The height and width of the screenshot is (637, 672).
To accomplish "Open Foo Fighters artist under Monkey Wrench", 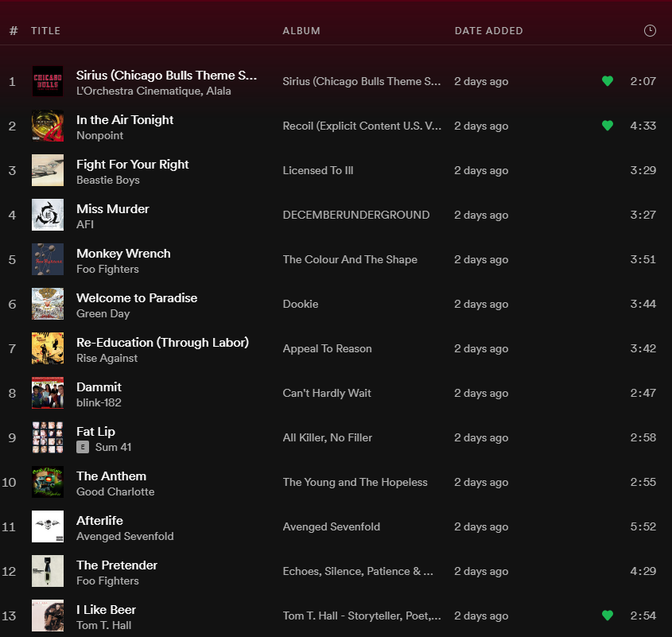I will coord(107,270).
